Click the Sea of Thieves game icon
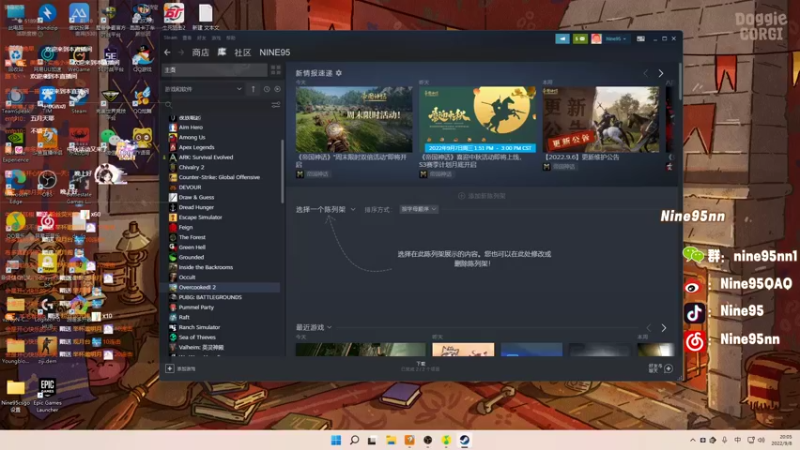The image size is (800, 450). (x=173, y=337)
